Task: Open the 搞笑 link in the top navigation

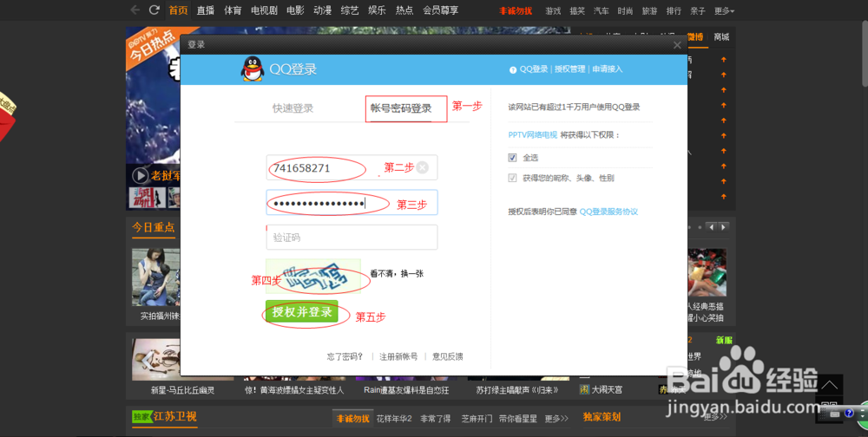Action: (577, 10)
